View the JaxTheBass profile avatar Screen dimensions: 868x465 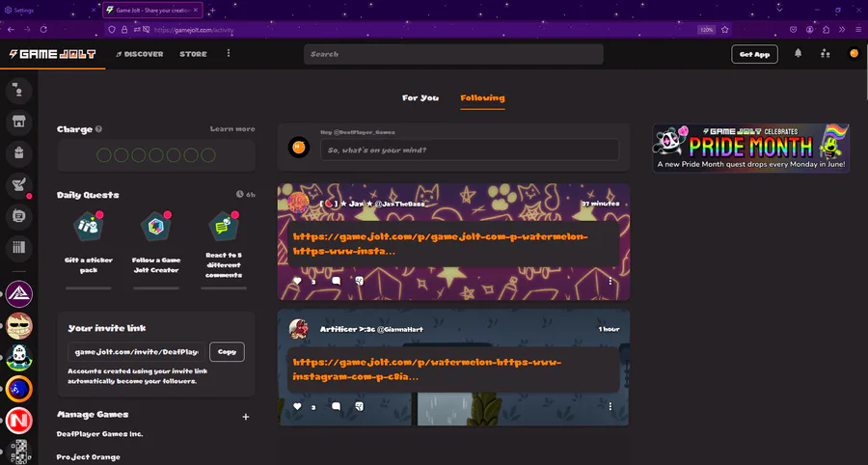click(x=298, y=204)
